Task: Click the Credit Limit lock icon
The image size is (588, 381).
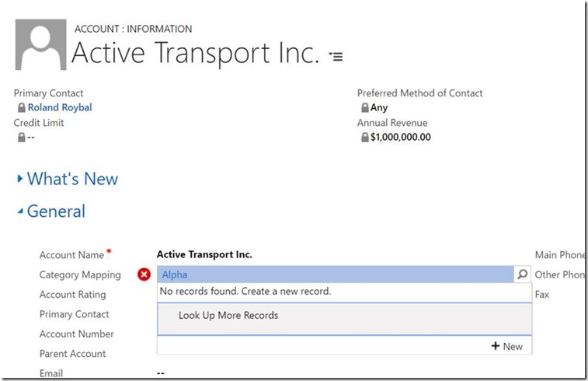Action: click(21, 138)
